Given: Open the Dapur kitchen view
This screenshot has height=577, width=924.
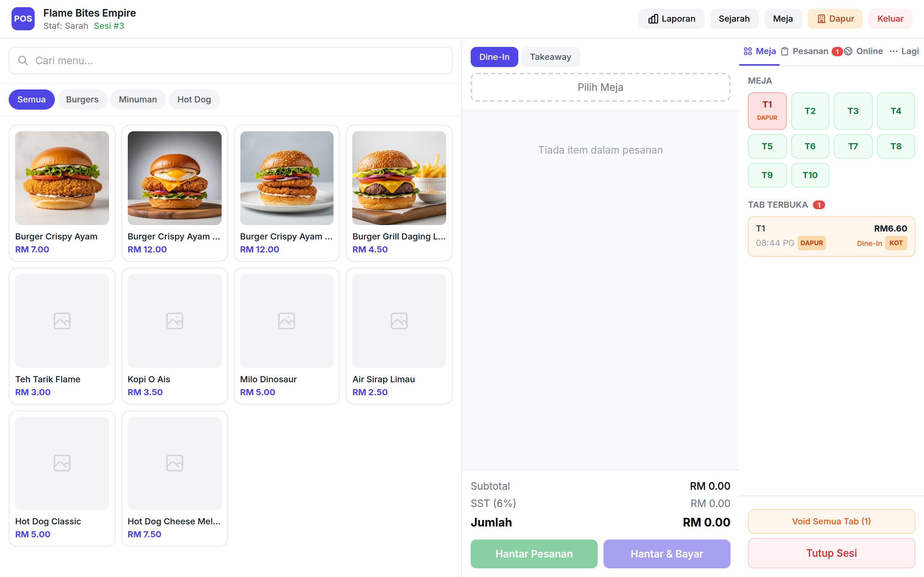Looking at the screenshot, I should (834, 19).
